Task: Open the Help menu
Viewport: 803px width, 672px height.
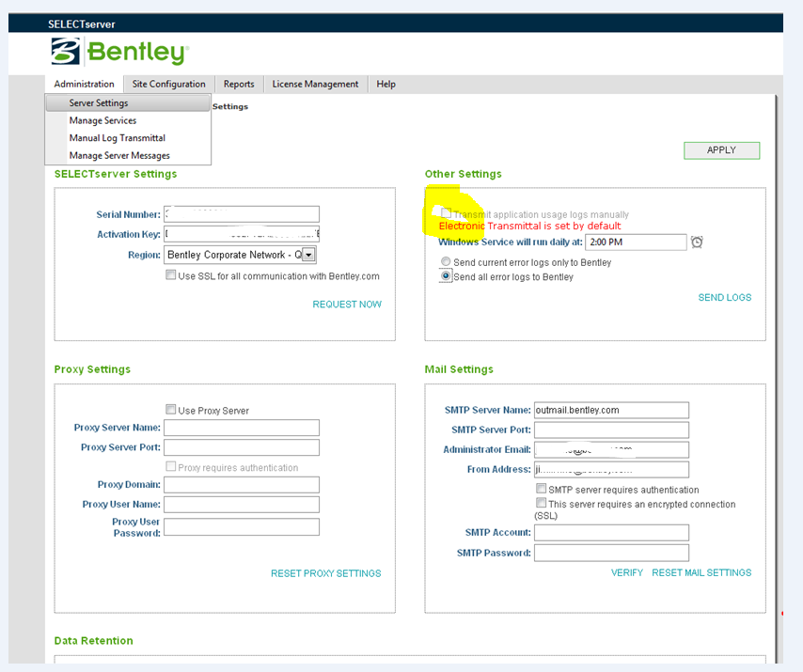Action: (x=386, y=84)
